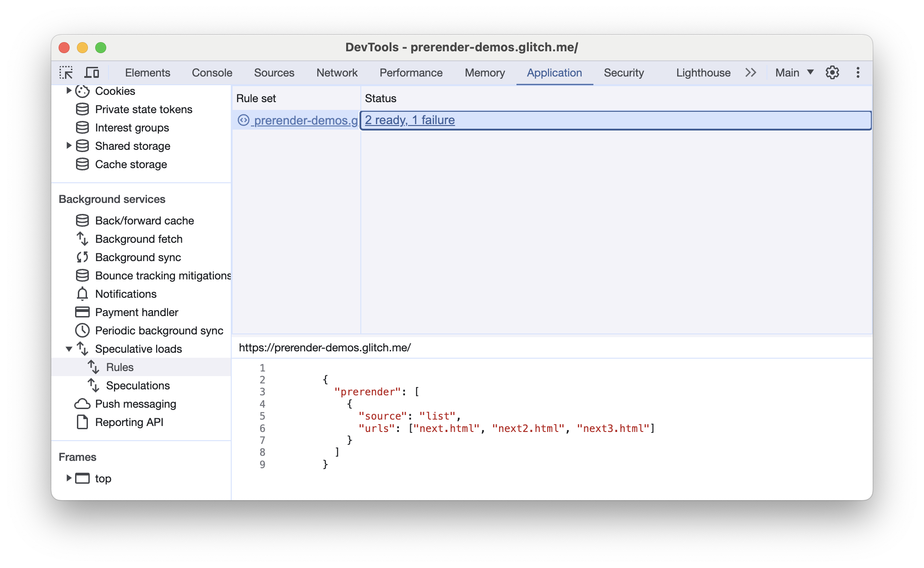Screen dimensions: 924x568
Task: Expand the top Frames item
Action: tap(69, 479)
